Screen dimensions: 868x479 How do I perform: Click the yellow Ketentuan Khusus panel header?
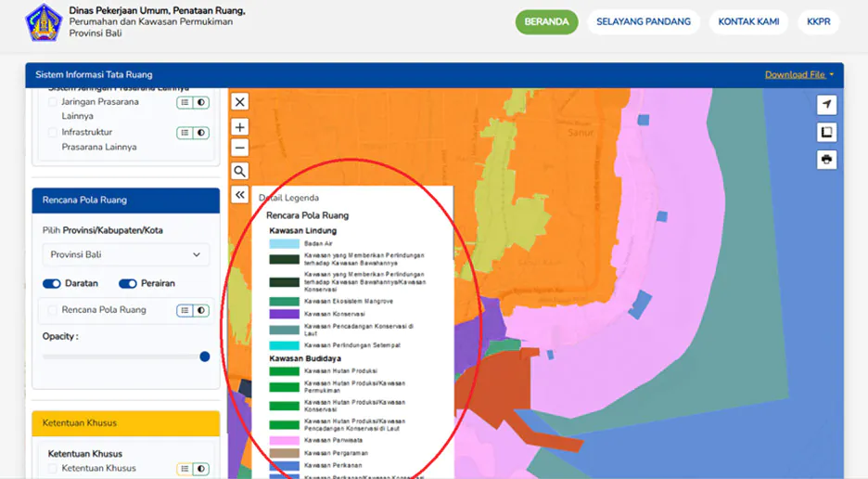[x=126, y=423]
